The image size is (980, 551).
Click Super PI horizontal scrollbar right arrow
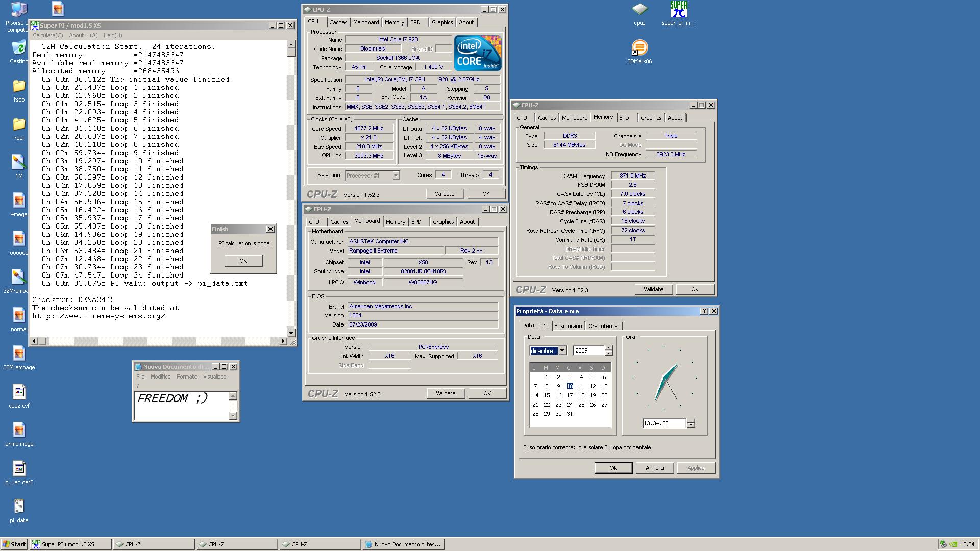[283, 341]
